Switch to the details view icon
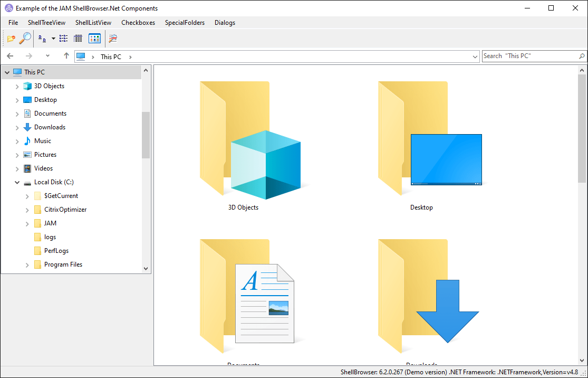Viewport: 588px width, 378px height. coord(78,39)
